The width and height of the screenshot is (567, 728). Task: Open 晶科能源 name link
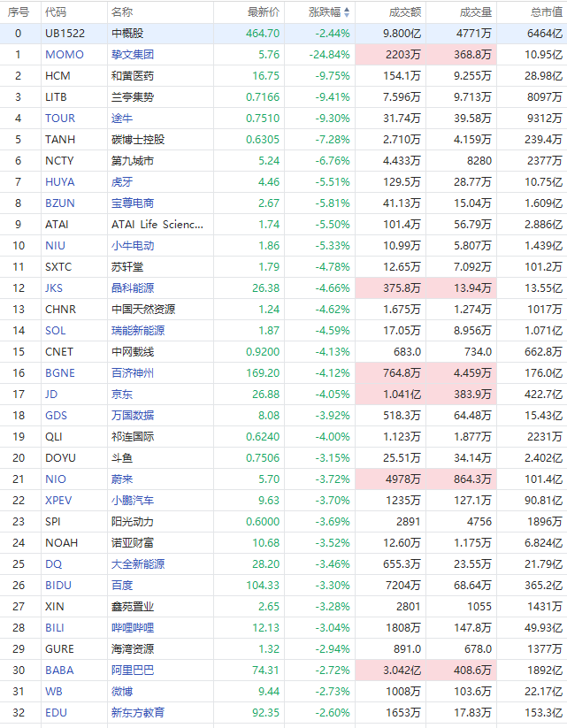[x=133, y=288]
